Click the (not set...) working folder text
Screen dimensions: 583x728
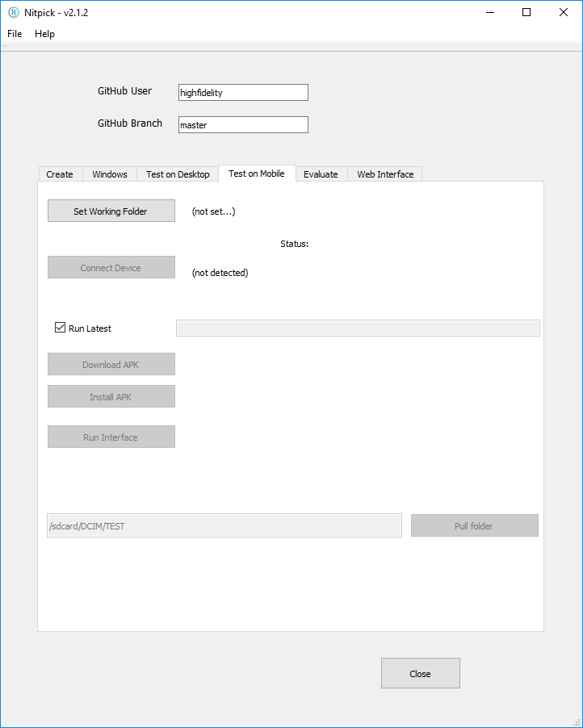[x=214, y=211]
